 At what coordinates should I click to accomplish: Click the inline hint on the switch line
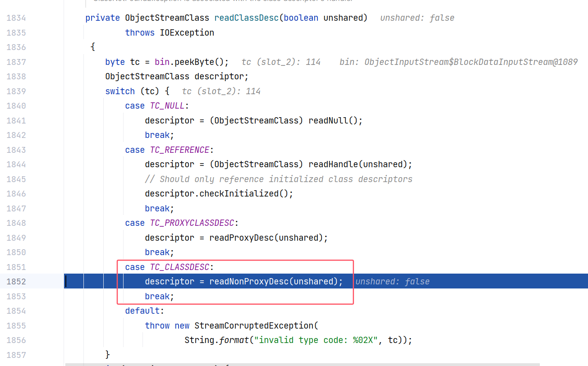(x=221, y=91)
